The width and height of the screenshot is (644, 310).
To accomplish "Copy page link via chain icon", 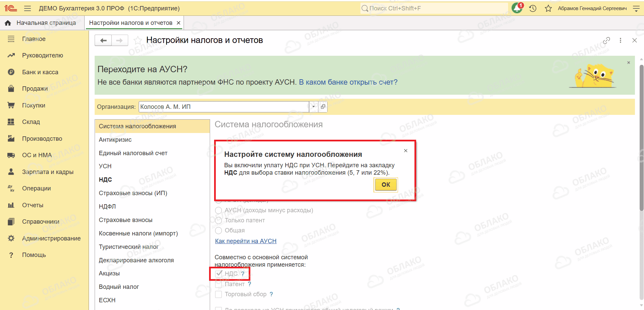I will (x=606, y=40).
